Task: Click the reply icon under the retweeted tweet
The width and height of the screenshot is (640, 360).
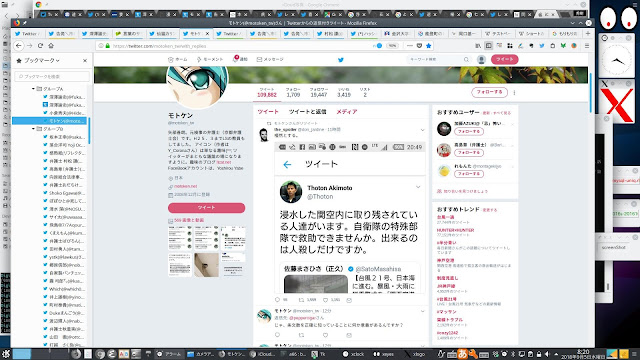Action: point(278,300)
